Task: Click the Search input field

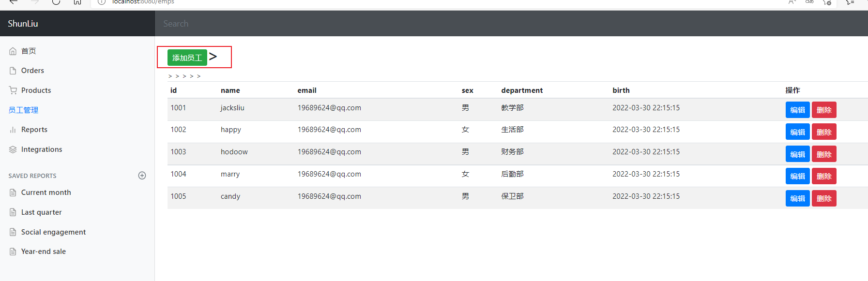Action: (511, 24)
